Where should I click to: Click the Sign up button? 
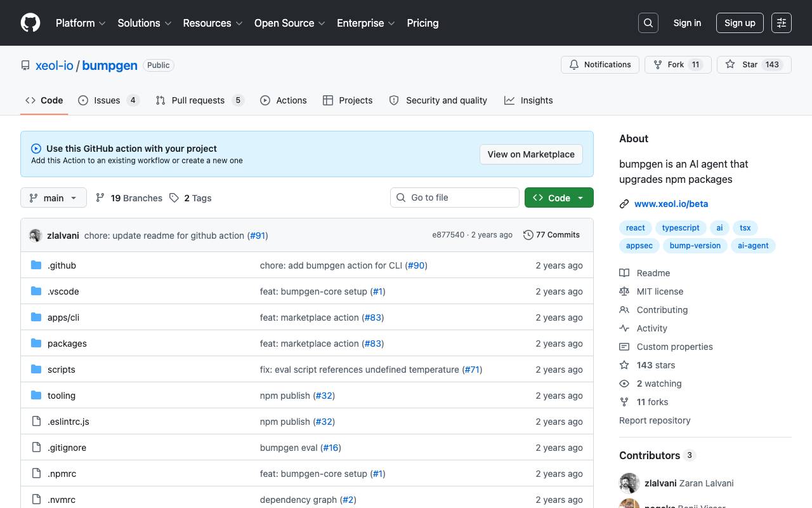click(740, 23)
